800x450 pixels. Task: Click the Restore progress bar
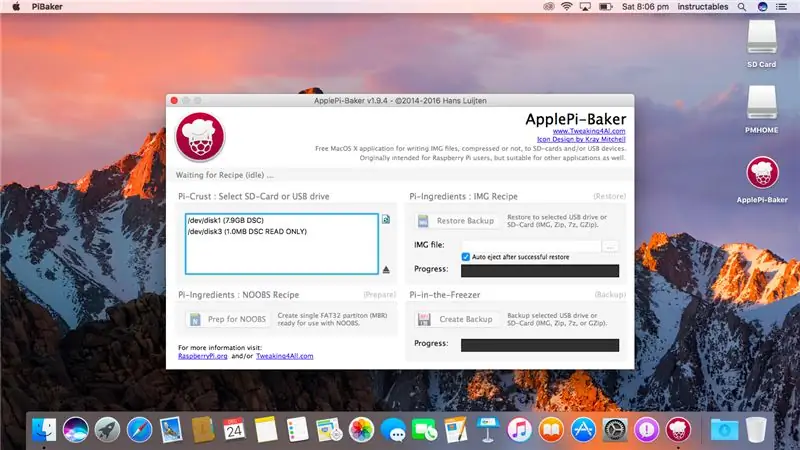pyautogui.click(x=540, y=271)
